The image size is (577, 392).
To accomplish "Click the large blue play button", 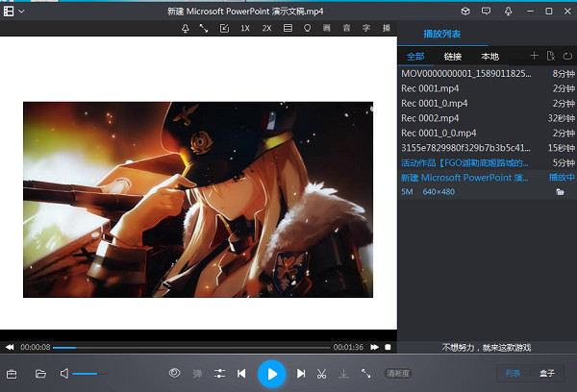I will (x=271, y=374).
